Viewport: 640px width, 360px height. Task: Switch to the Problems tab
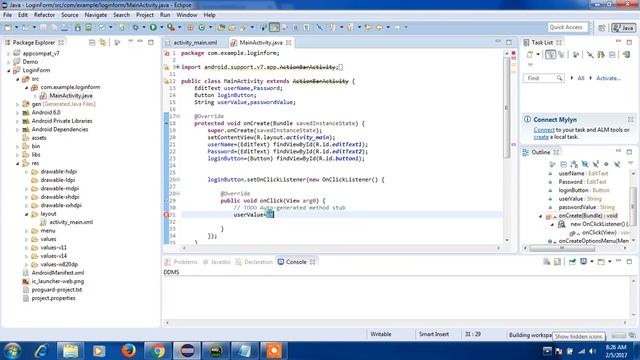181,262
